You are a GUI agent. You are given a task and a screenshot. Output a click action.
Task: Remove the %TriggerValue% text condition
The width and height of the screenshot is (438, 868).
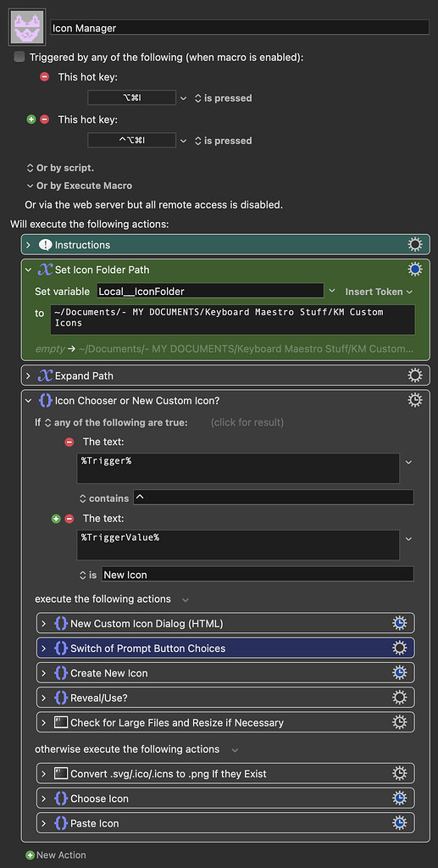(69, 519)
